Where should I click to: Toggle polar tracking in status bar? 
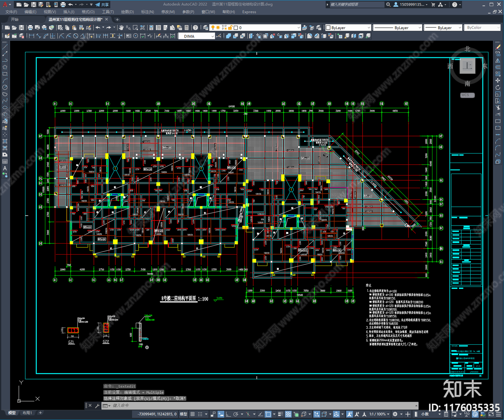coord(236,414)
